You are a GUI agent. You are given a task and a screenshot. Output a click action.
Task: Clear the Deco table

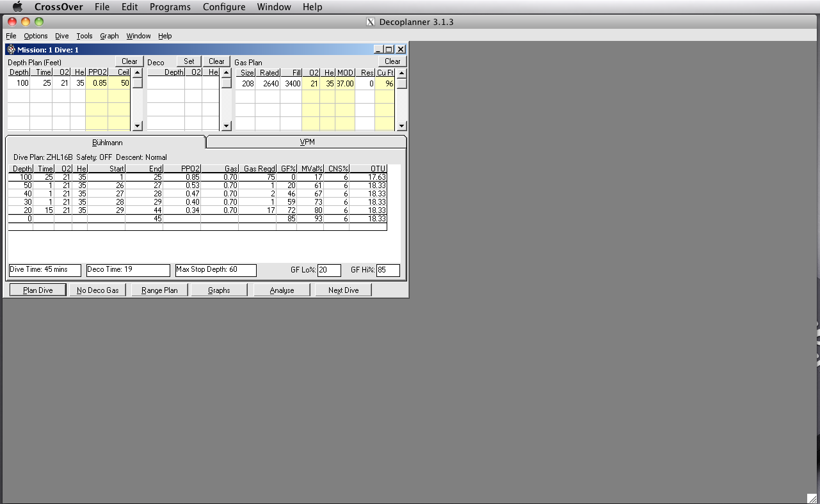point(216,61)
